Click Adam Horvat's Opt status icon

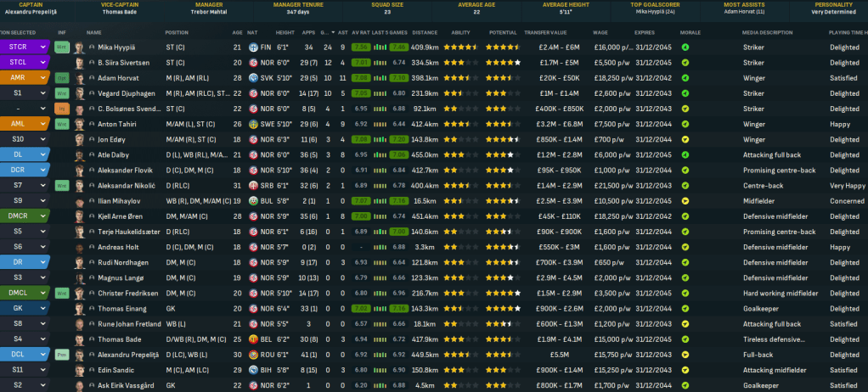pos(62,78)
